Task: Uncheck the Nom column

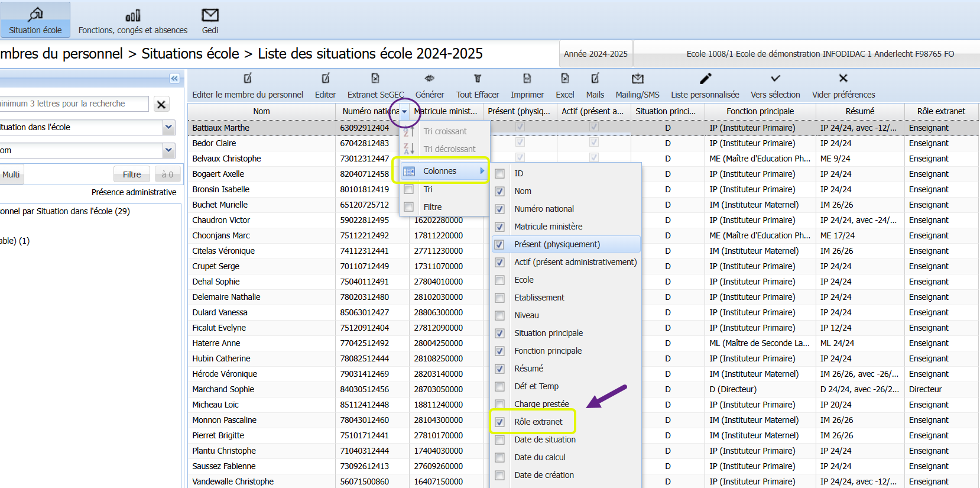Action: 500,192
